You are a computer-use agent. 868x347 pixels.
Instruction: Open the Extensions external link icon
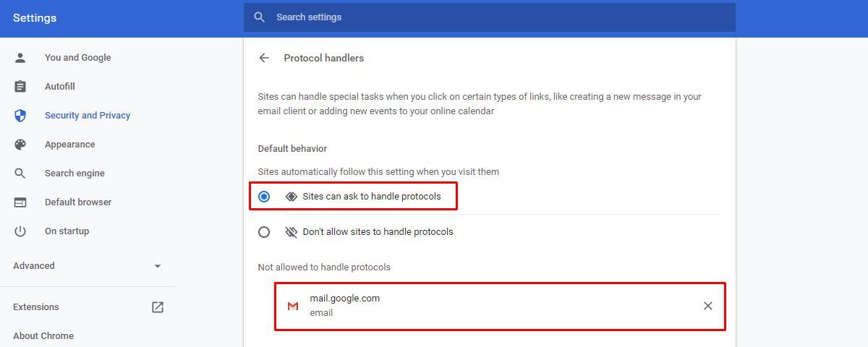click(x=158, y=307)
